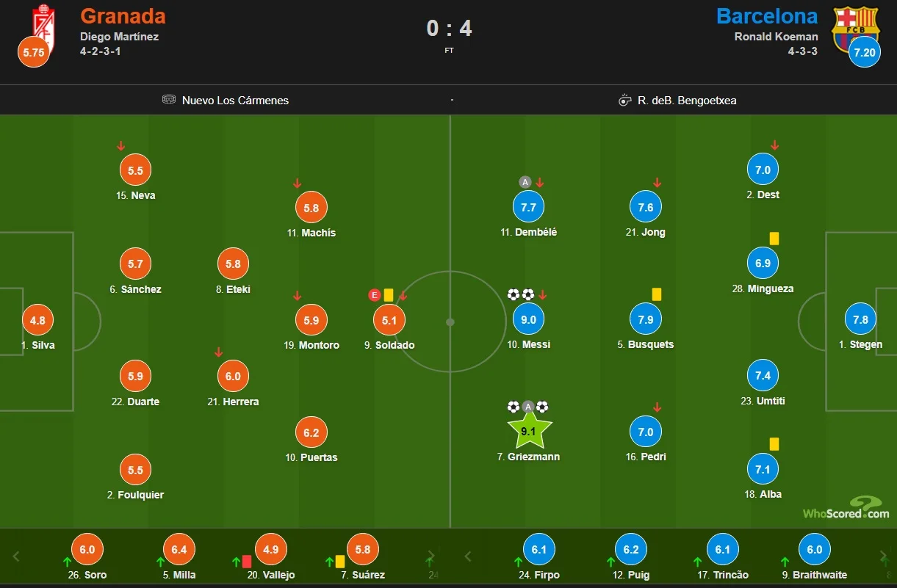Open the Barcelona team name link
Screen dimensions: 897x588
767,15
